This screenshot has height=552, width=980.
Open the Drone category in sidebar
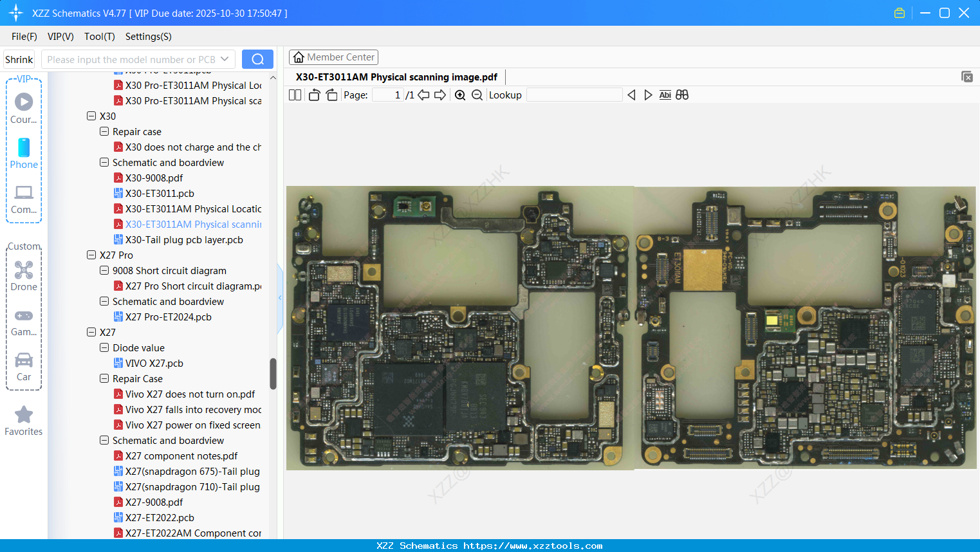(x=24, y=276)
